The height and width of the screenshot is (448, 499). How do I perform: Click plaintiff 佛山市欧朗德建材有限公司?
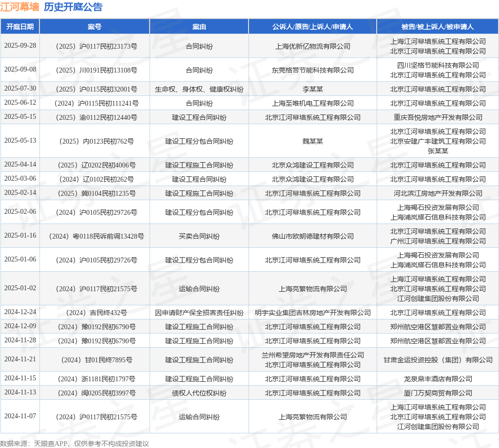(312, 237)
